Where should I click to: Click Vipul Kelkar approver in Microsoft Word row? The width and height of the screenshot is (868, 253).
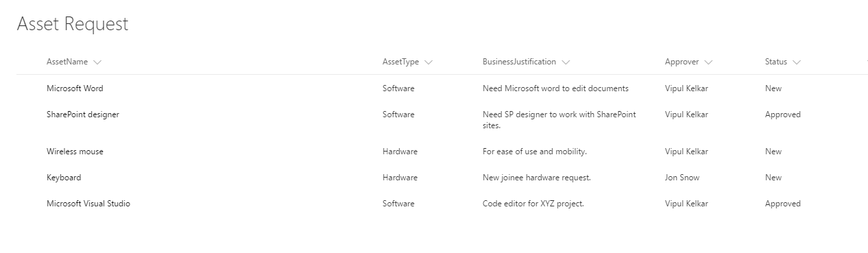coord(686,88)
